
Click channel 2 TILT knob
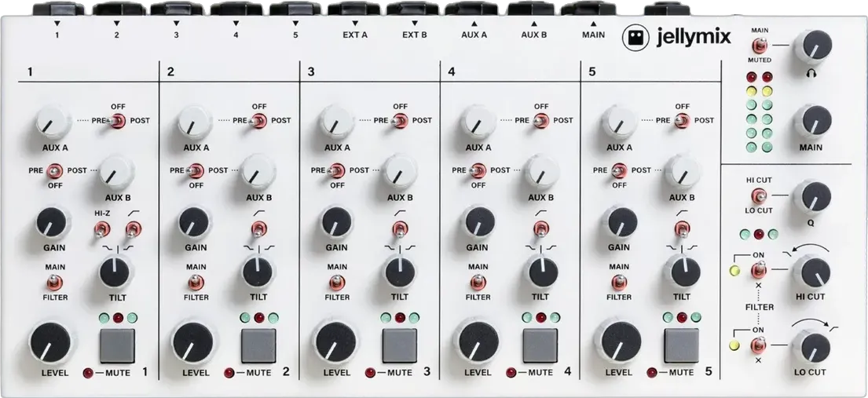tap(258, 272)
